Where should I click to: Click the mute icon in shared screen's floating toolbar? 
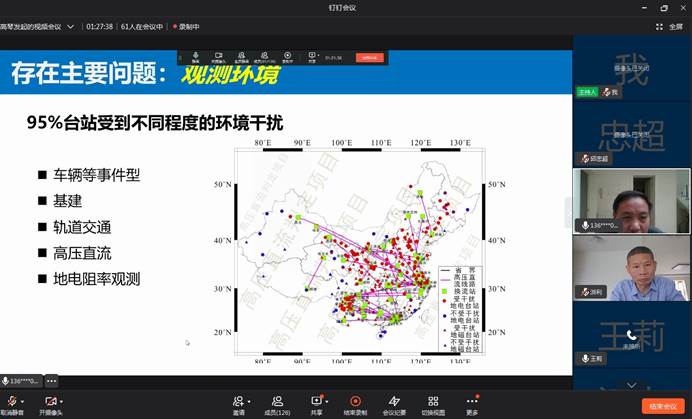click(196, 57)
